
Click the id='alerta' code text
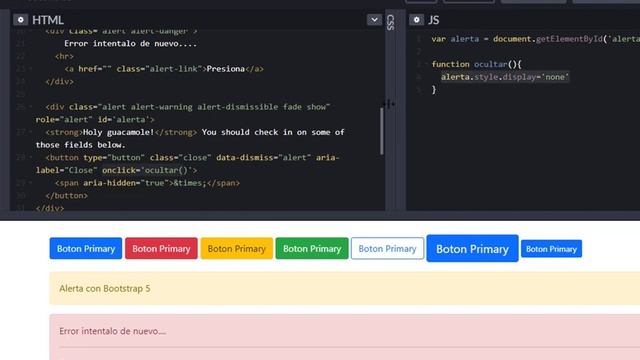tap(124, 120)
